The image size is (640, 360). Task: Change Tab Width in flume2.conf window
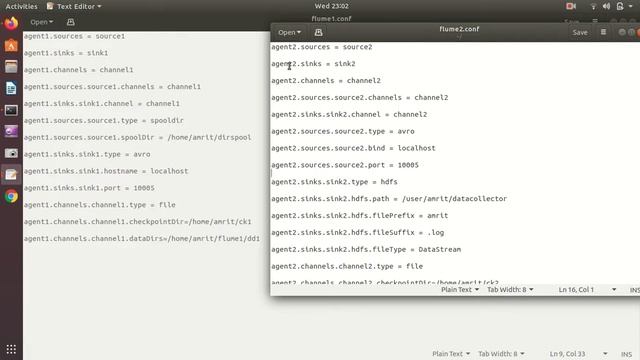pyautogui.click(x=510, y=290)
